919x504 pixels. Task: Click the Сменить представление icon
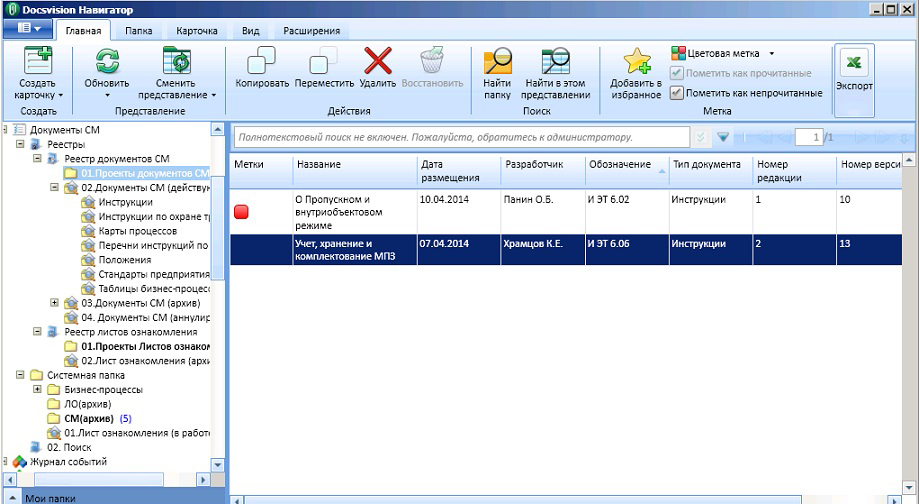click(176, 61)
